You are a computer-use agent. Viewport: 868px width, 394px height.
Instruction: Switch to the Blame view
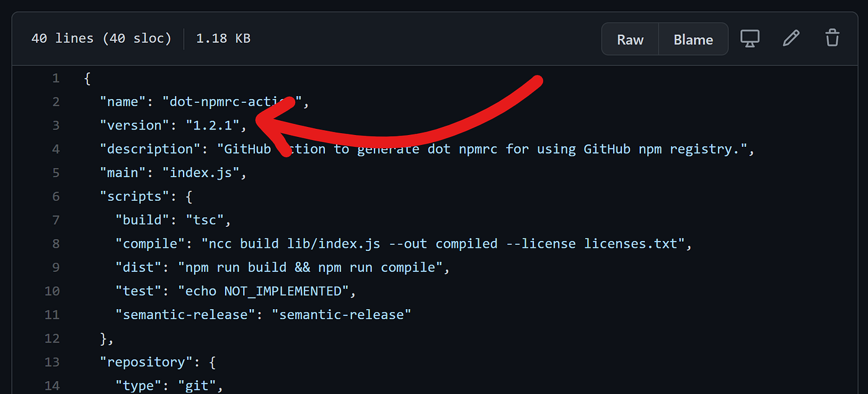click(x=693, y=39)
